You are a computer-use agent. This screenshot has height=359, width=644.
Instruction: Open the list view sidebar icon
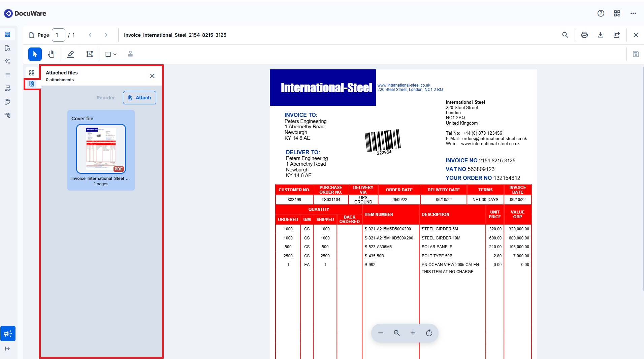click(7, 75)
